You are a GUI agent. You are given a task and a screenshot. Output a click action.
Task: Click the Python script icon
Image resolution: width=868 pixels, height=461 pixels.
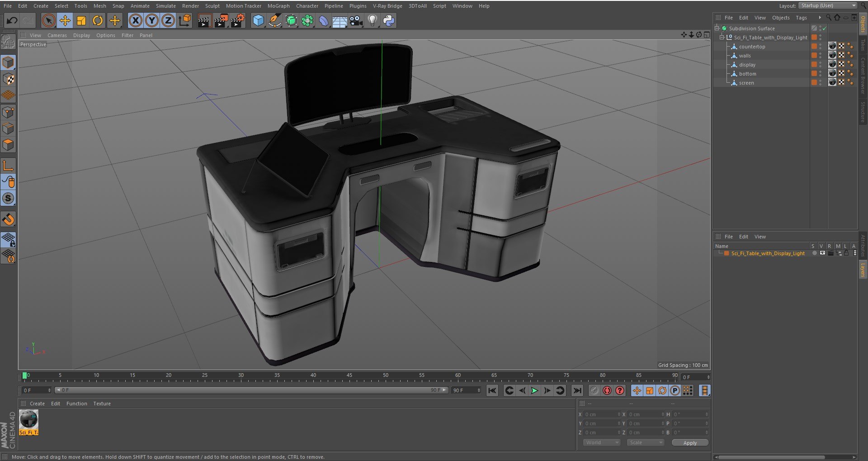[x=388, y=20]
